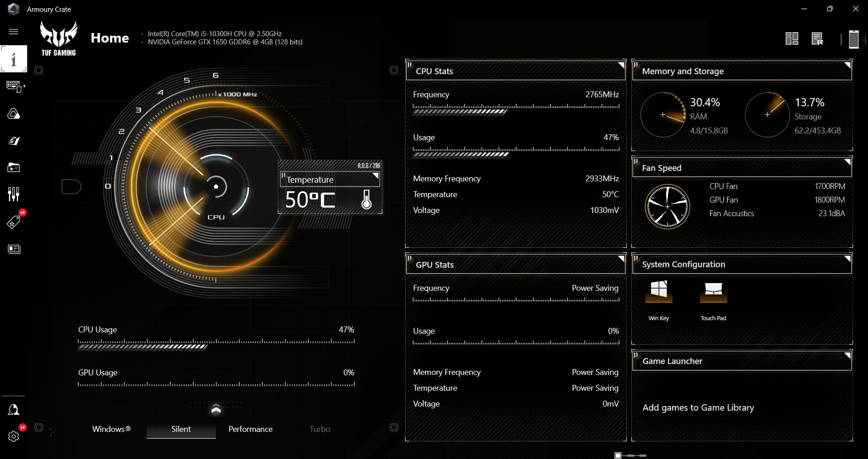Open the Featured deals tag icon
The width and height of the screenshot is (868, 459).
pyautogui.click(x=14, y=222)
